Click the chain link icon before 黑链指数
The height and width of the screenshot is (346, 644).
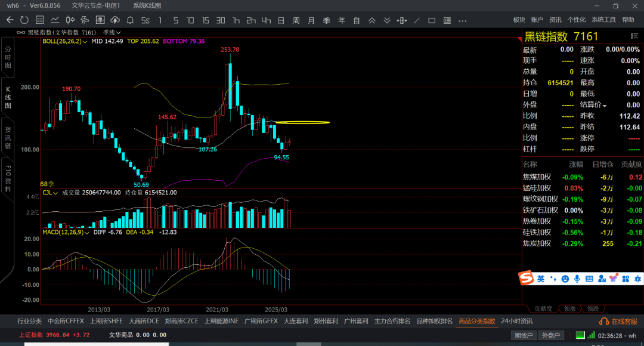coord(20,32)
